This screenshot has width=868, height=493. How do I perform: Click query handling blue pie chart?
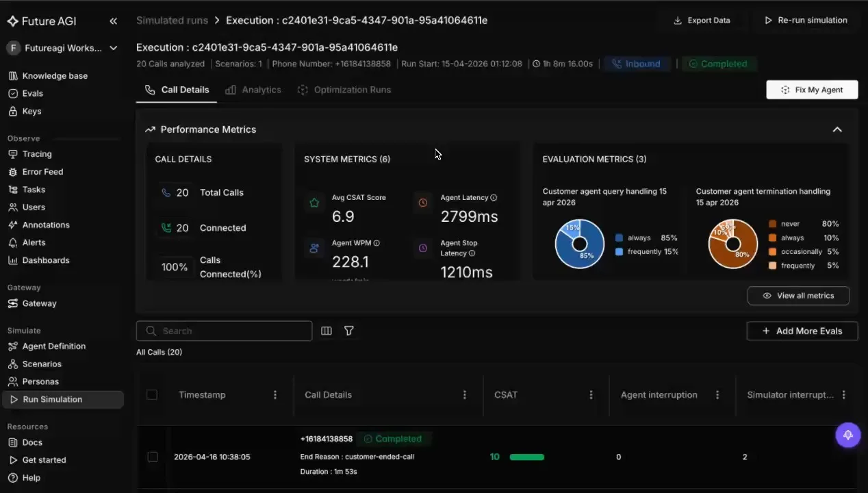click(580, 244)
